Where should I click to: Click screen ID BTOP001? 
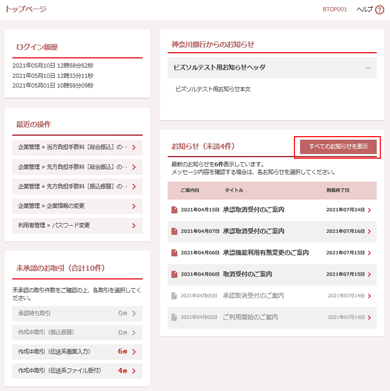[x=335, y=9]
